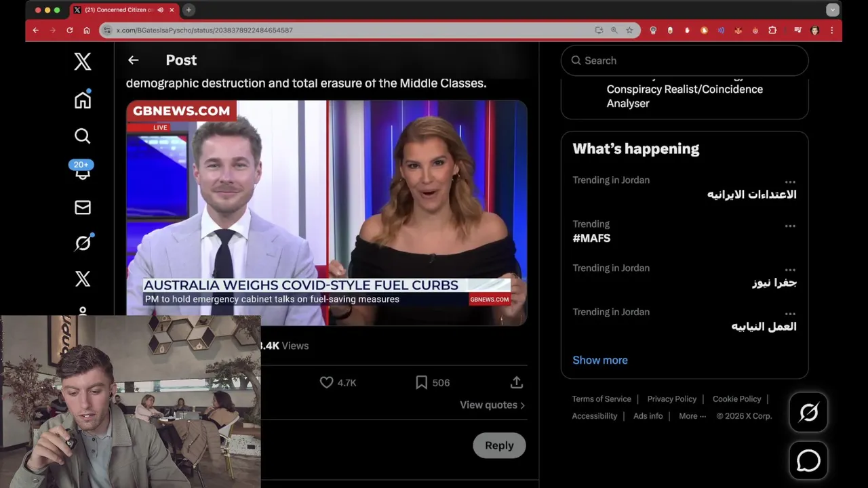
Task: Open View quotes chevron link
Action: pos(492,405)
